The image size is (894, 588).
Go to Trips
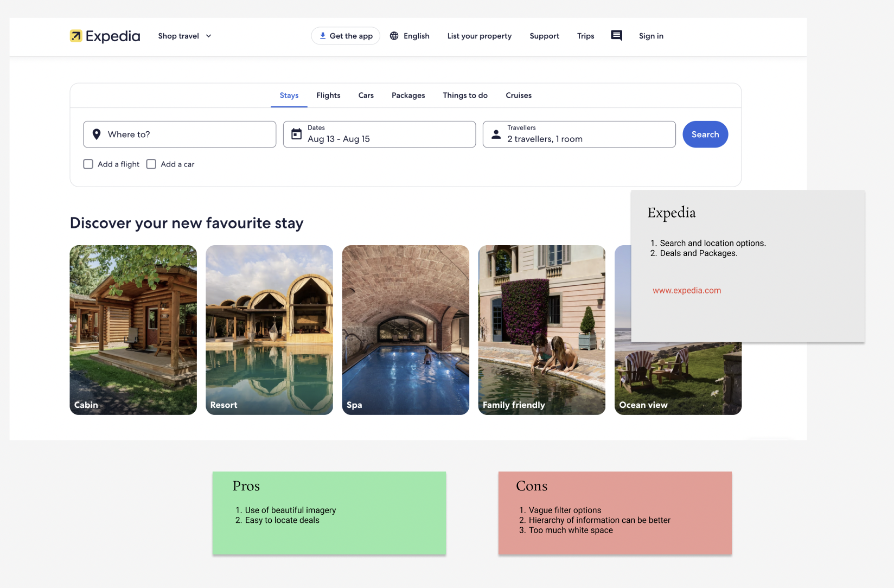tap(586, 36)
